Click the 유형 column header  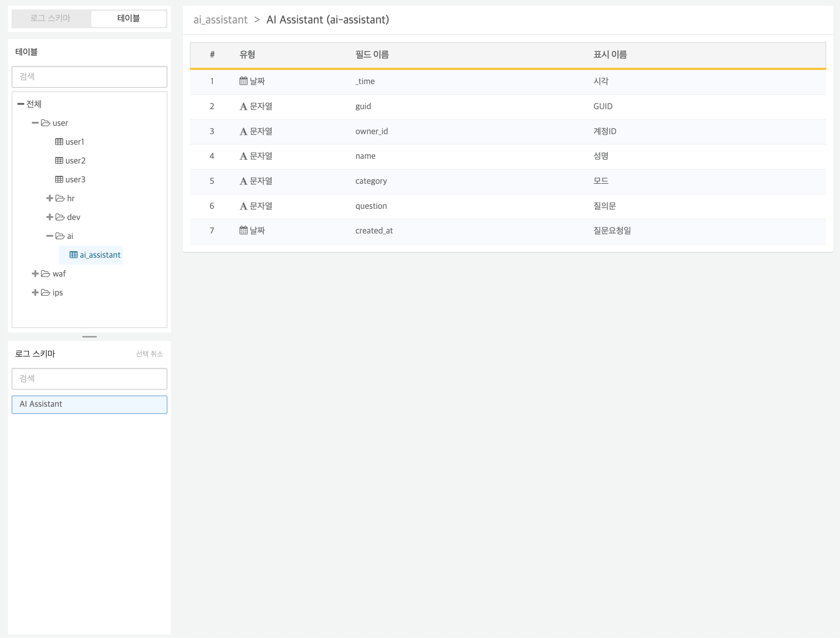pyautogui.click(x=247, y=55)
